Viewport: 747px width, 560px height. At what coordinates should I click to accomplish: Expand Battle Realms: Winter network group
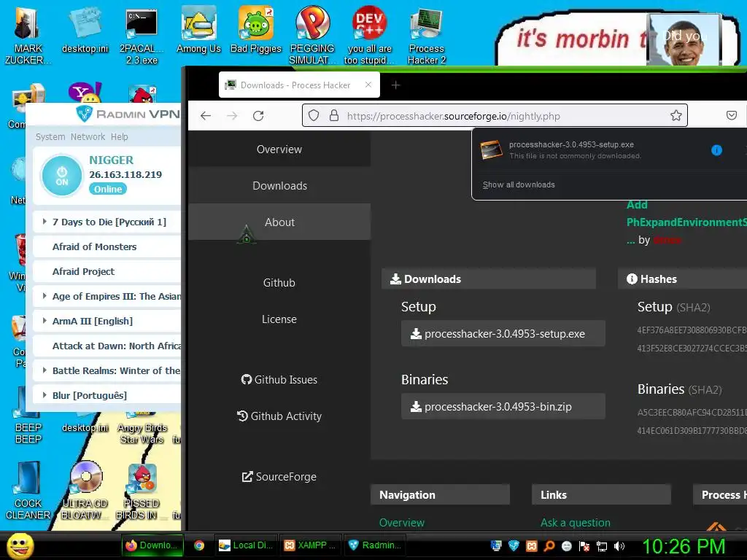click(44, 370)
